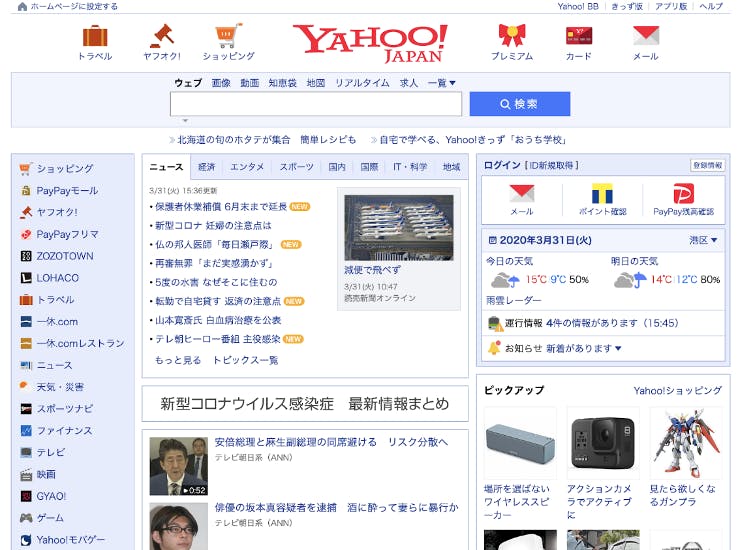The image size is (752, 550).
Task: Open the ヘルプ link at top right
Action: tap(711, 6)
